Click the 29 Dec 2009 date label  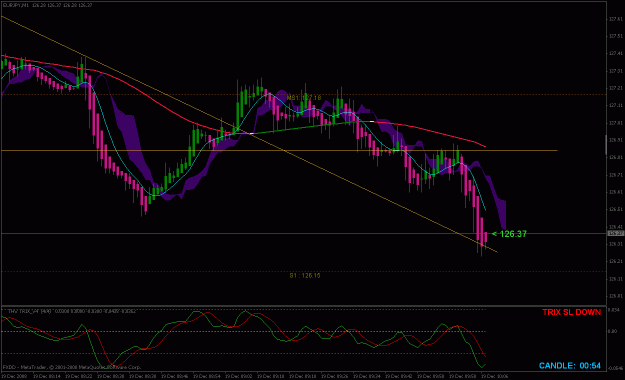click(14, 376)
